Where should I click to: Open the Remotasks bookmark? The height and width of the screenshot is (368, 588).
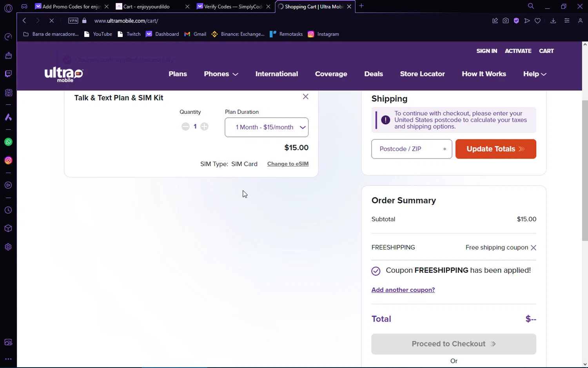tap(287, 34)
